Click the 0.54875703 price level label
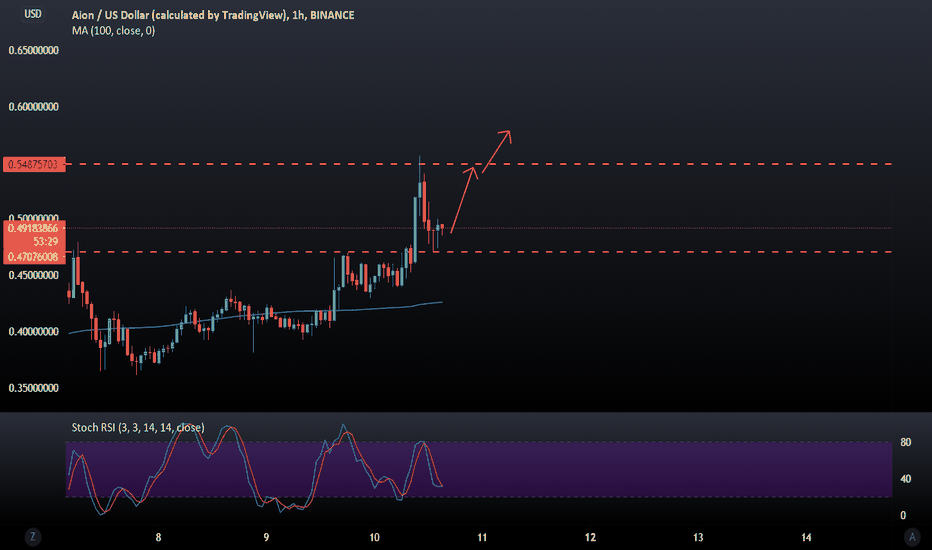Screen dimensions: 932x550 (x=34, y=164)
